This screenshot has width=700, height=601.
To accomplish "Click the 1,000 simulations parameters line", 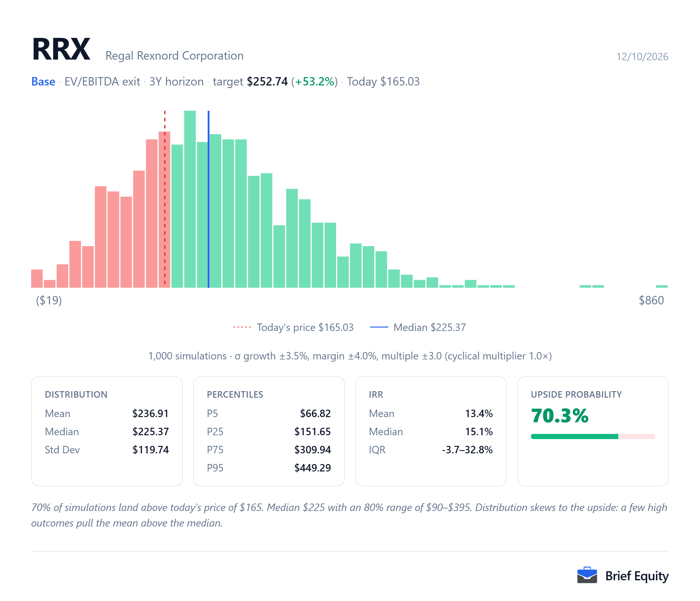I will 350,356.
